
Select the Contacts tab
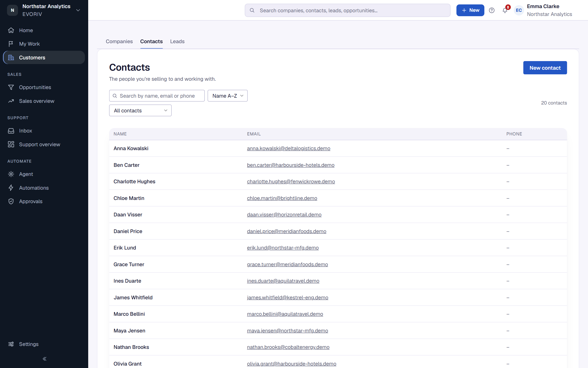point(151,41)
